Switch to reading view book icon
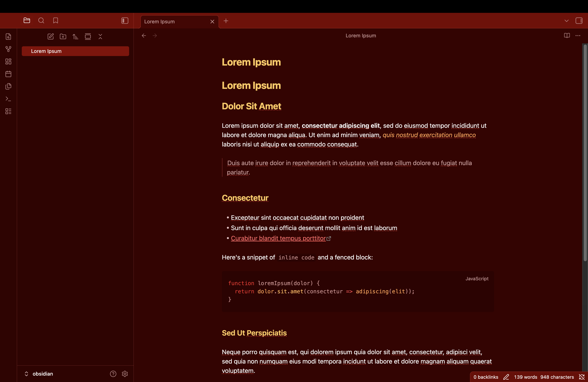The width and height of the screenshot is (588, 382). click(x=567, y=36)
